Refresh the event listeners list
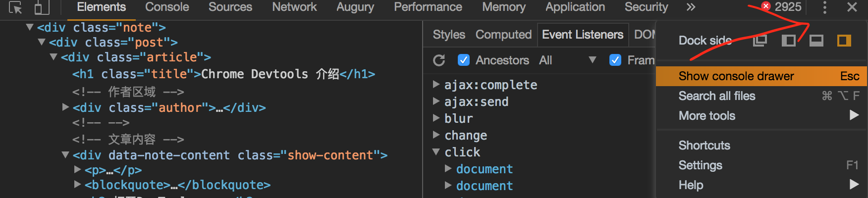868x198 pixels. 439,60
